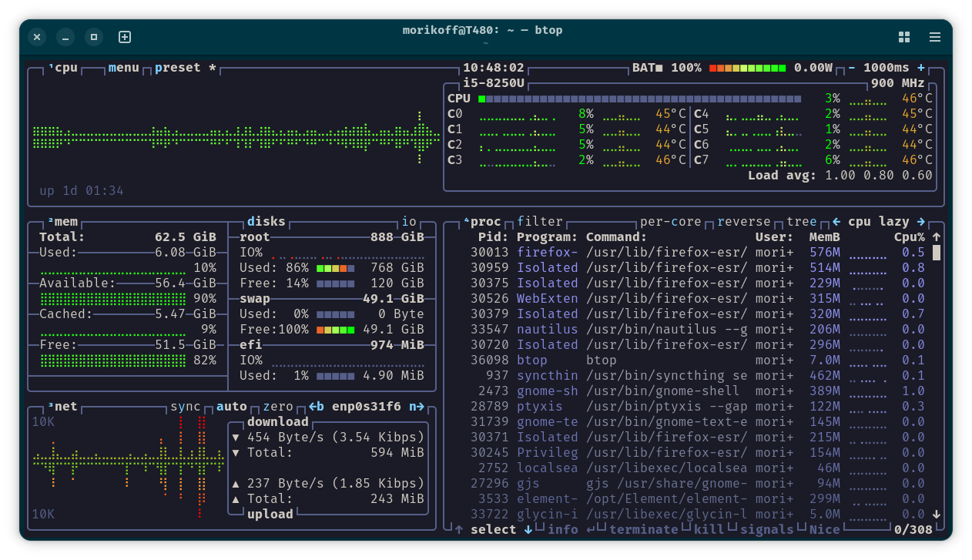Screen dimensions: 972x560
Task: Click terminate process option
Action: [x=644, y=530]
